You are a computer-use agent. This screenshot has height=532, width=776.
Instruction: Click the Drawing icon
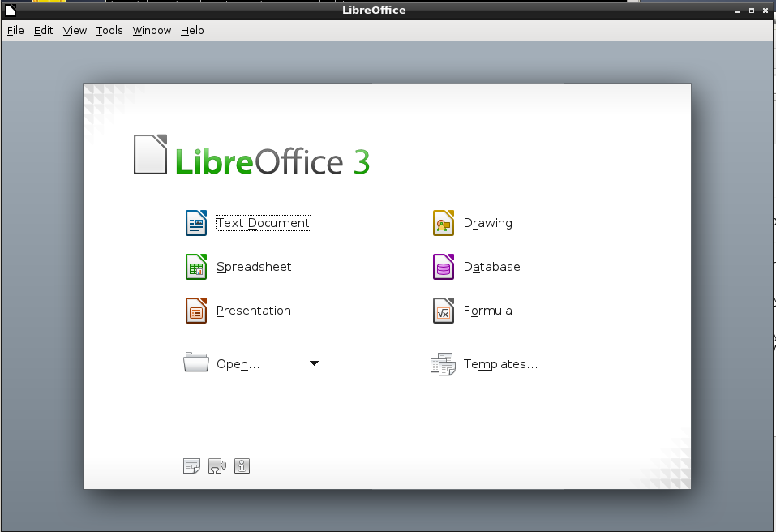click(444, 223)
